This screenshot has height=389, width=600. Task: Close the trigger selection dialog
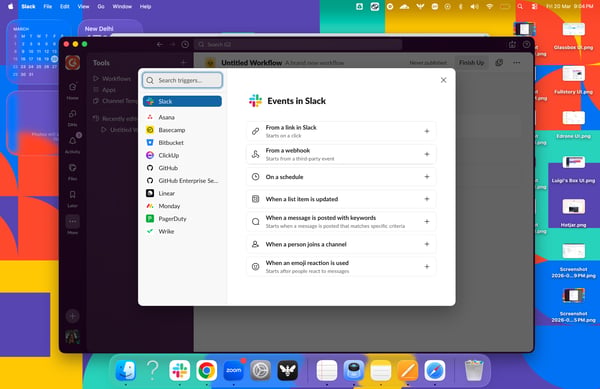pos(443,80)
